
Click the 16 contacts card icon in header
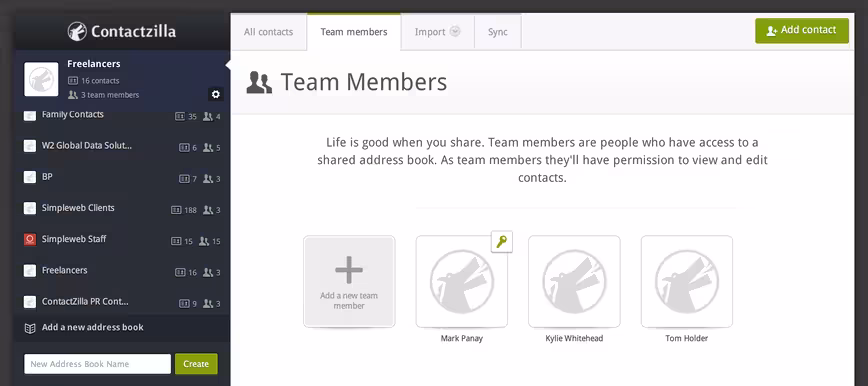[x=73, y=81]
